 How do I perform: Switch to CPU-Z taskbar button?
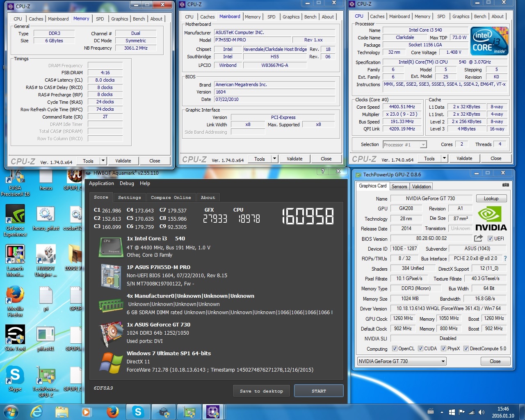click(213, 411)
